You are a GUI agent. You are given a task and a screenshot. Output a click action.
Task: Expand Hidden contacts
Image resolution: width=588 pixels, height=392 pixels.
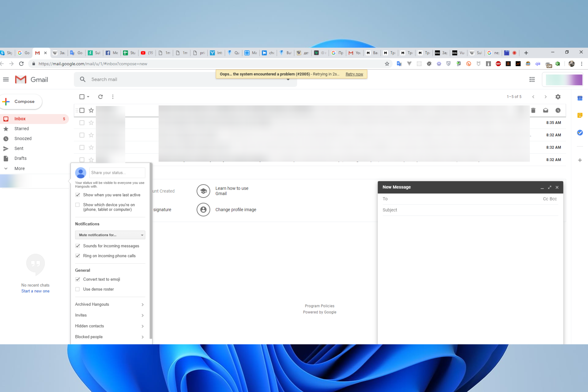[110, 326]
